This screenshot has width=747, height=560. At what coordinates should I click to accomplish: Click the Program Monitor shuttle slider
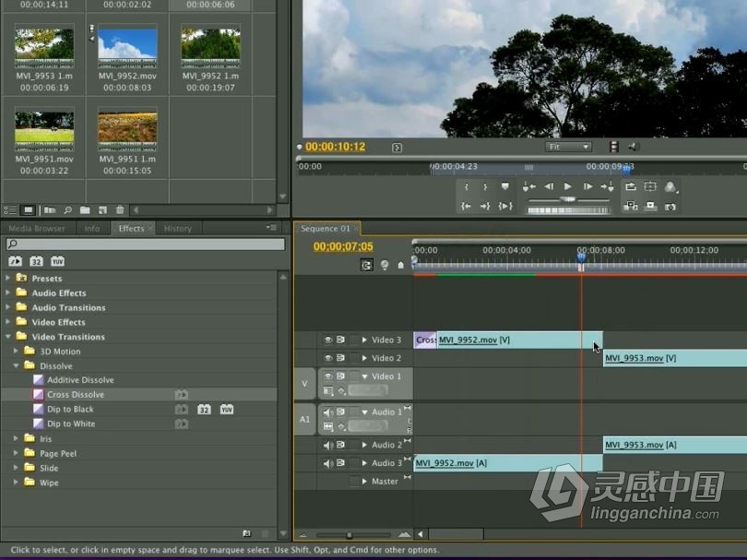click(x=568, y=199)
